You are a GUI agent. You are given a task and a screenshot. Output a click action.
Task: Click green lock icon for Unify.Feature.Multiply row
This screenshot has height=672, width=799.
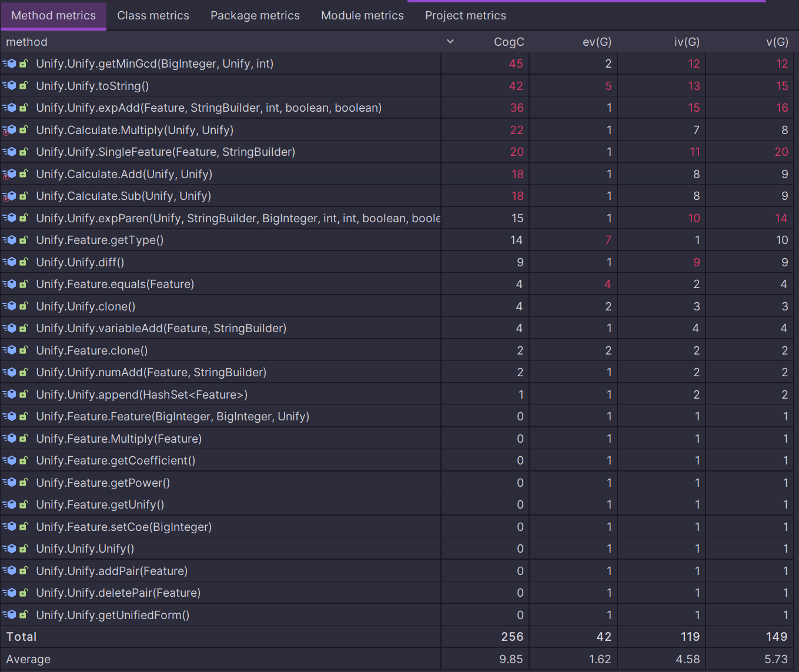pyautogui.click(x=24, y=439)
